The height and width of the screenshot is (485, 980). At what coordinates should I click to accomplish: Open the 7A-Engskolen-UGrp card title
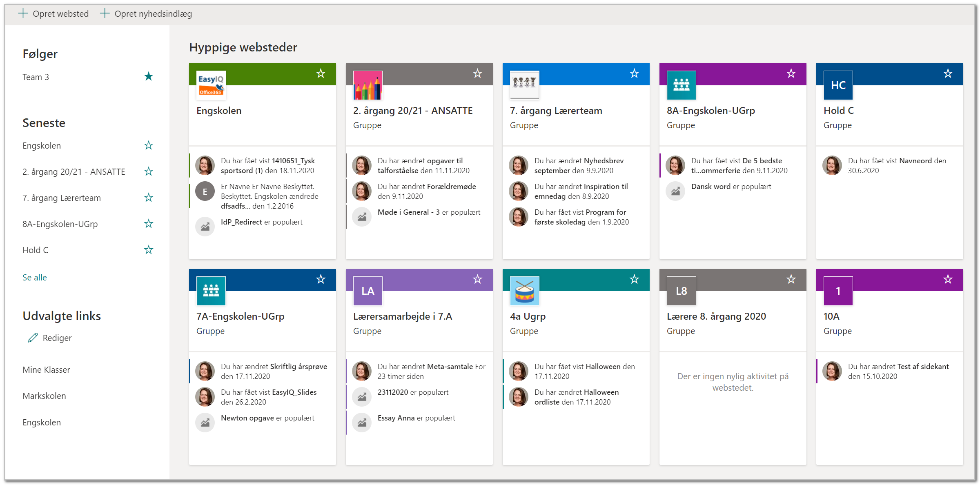241,316
